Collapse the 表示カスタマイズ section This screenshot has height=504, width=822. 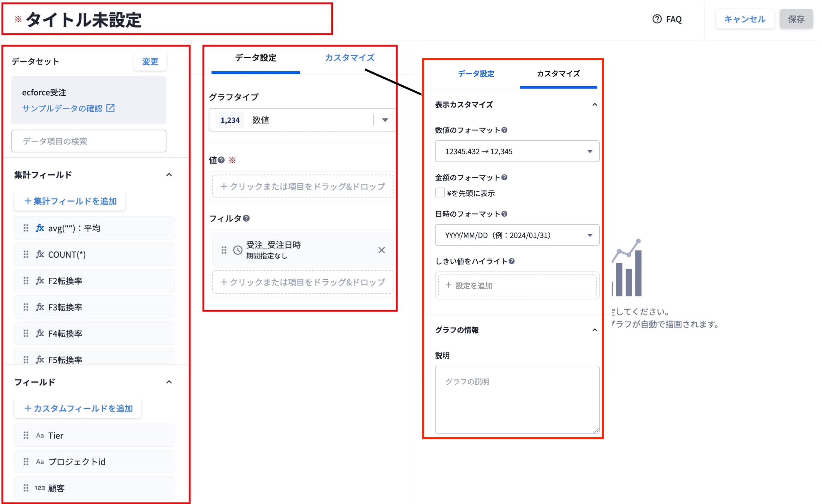(x=595, y=105)
